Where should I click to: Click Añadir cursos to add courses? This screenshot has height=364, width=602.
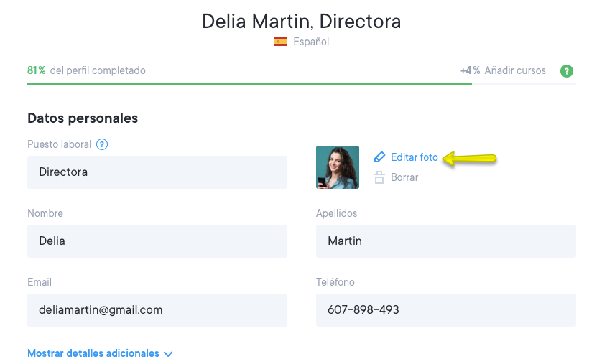click(x=514, y=71)
